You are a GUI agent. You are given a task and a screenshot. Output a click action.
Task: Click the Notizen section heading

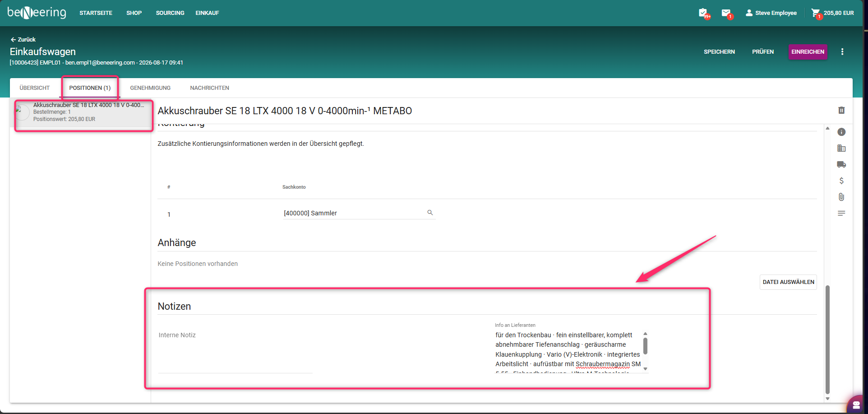tap(174, 307)
